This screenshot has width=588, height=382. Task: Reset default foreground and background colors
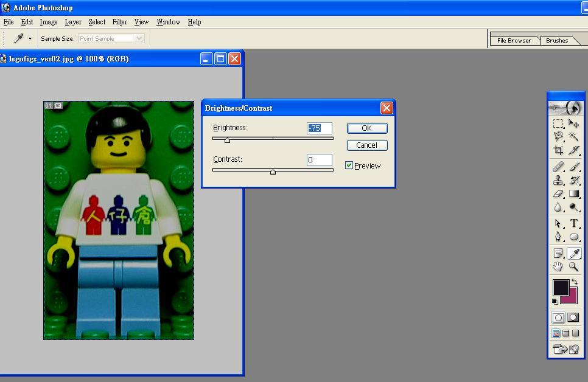click(x=555, y=301)
